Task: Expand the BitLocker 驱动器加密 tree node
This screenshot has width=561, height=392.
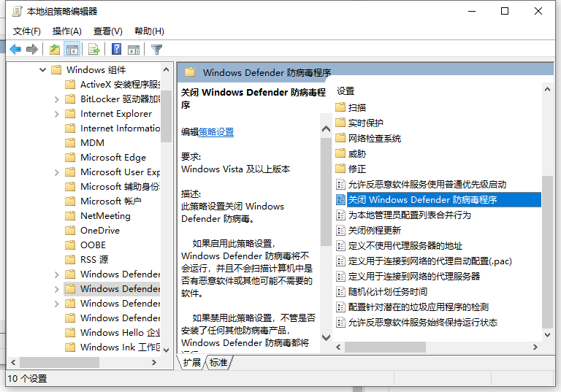Action: pos(57,99)
